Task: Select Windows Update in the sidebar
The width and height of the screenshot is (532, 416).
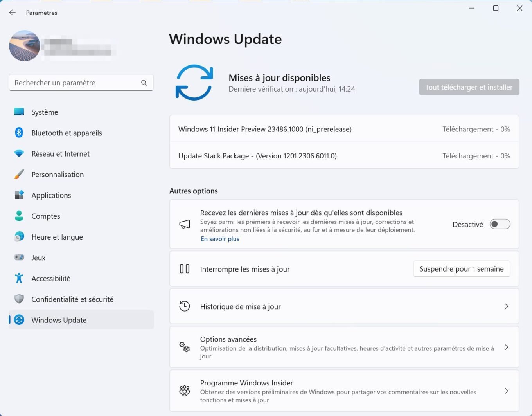Action: coord(81,320)
